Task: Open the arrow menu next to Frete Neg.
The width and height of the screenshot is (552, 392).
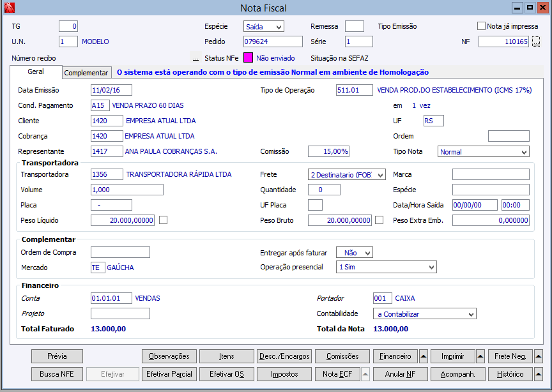Action: (539, 356)
